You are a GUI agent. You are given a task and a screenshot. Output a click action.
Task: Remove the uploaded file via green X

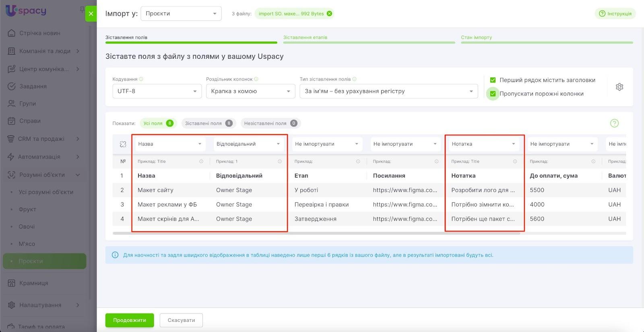330,14
